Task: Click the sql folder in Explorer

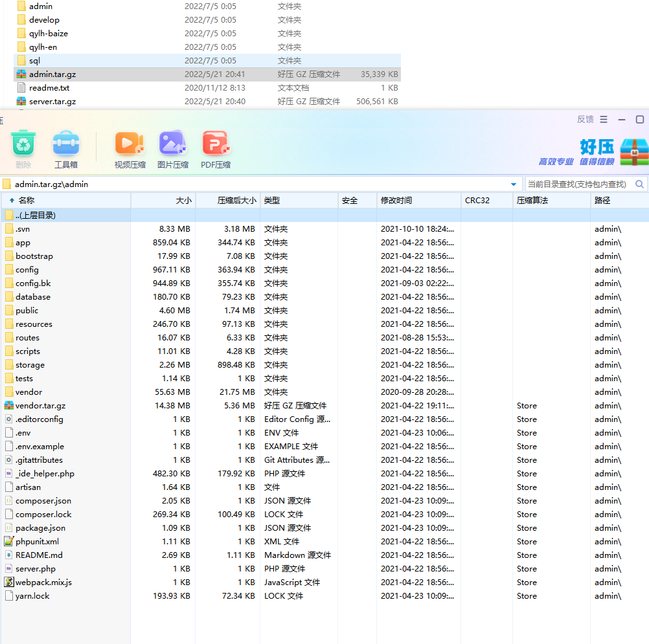Action: 34,61
